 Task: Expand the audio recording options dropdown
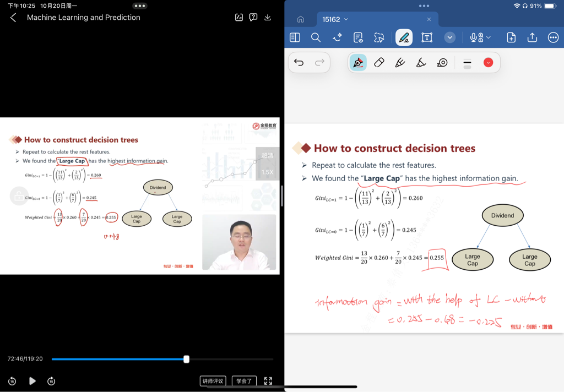click(x=488, y=37)
